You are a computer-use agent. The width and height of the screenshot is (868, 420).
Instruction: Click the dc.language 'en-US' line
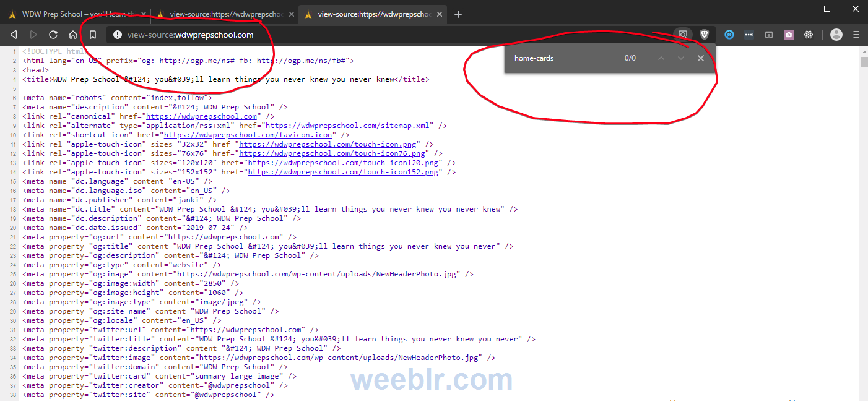pos(117,181)
